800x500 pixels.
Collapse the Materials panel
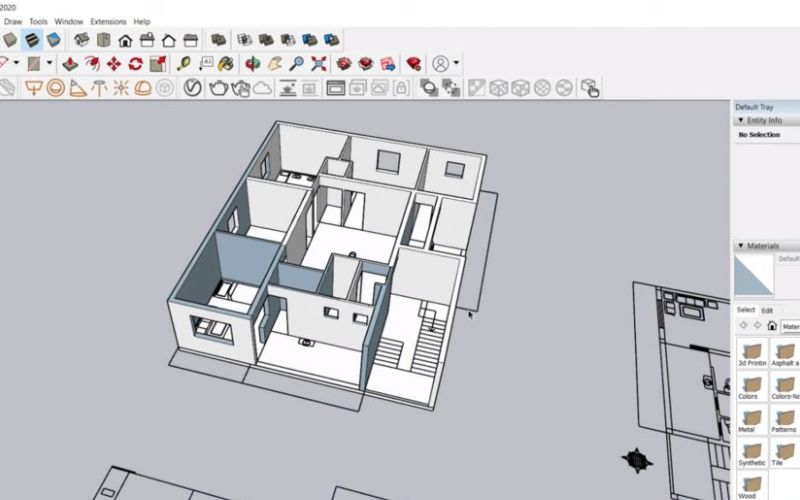741,246
